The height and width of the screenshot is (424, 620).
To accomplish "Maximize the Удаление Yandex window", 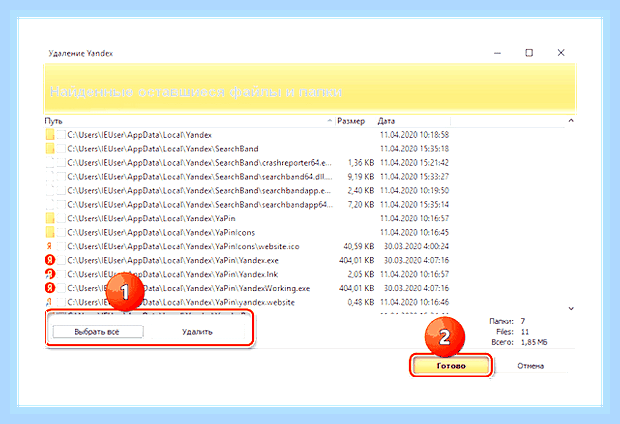I will pyautogui.click(x=529, y=53).
